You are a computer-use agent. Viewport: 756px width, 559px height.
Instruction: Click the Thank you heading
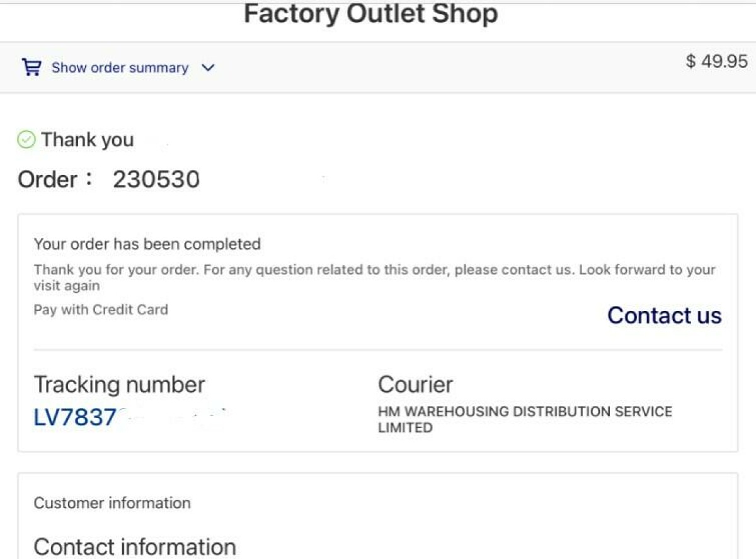(87, 140)
